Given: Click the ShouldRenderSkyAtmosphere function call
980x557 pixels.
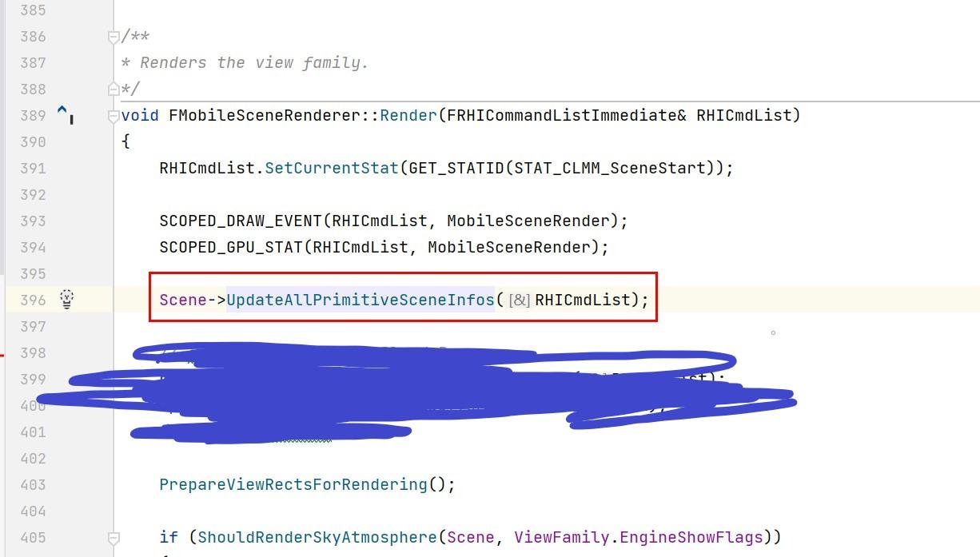Looking at the screenshot, I should tap(317, 537).
